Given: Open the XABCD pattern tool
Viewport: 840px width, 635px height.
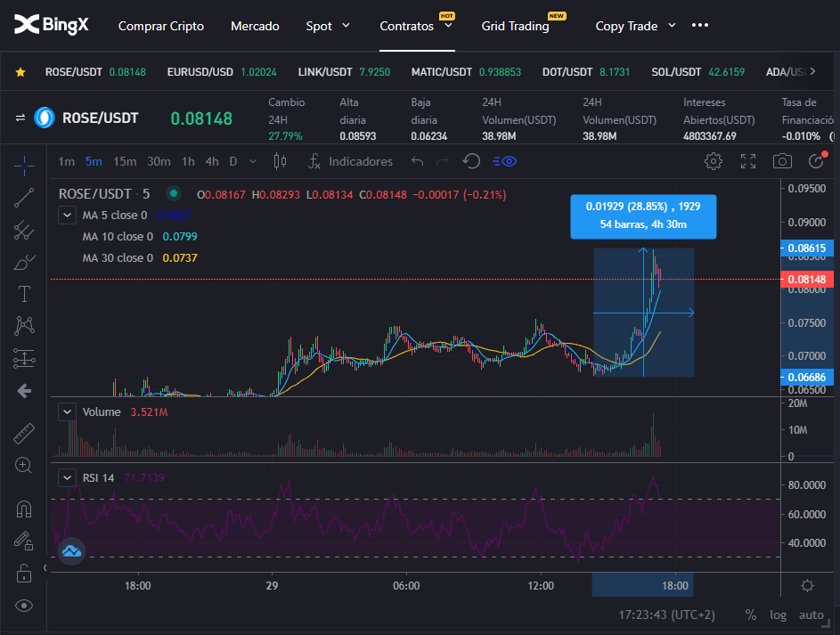Looking at the screenshot, I should [24, 326].
